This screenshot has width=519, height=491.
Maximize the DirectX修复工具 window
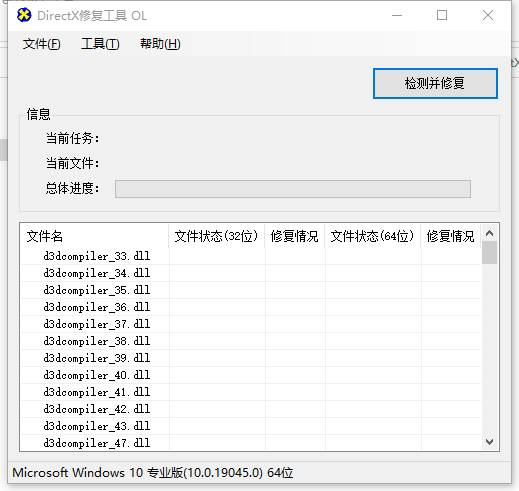[x=442, y=15]
